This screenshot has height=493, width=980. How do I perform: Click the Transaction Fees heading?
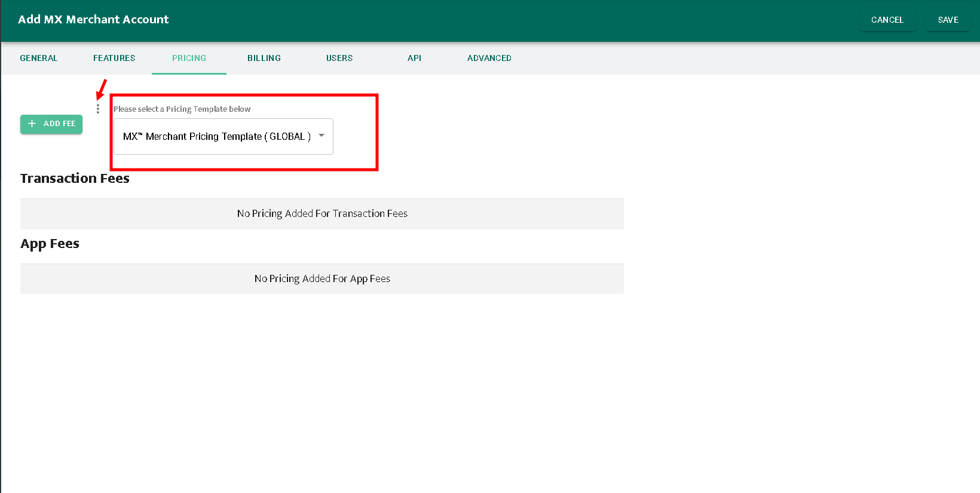coord(75,178)
